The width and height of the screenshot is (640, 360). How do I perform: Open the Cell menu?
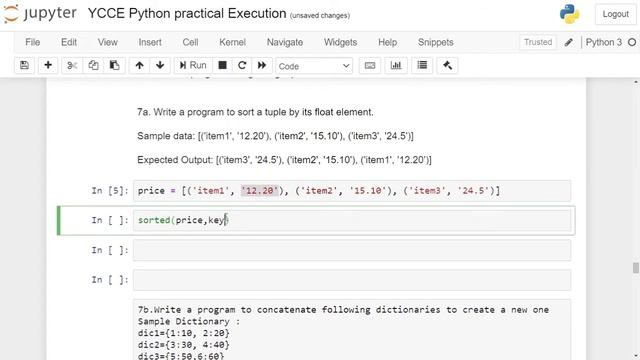(190, 42)
